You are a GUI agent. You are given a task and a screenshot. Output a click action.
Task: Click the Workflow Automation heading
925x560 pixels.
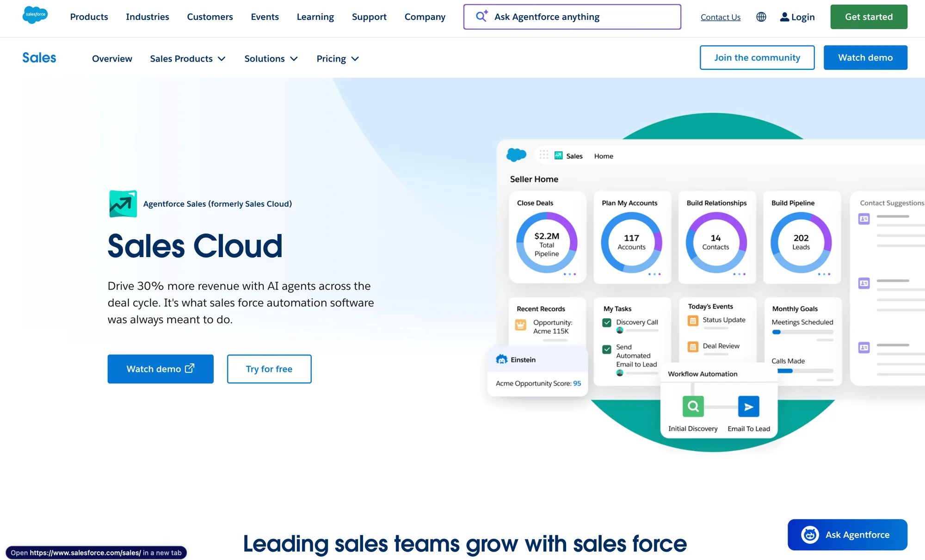tap(703, 374)
